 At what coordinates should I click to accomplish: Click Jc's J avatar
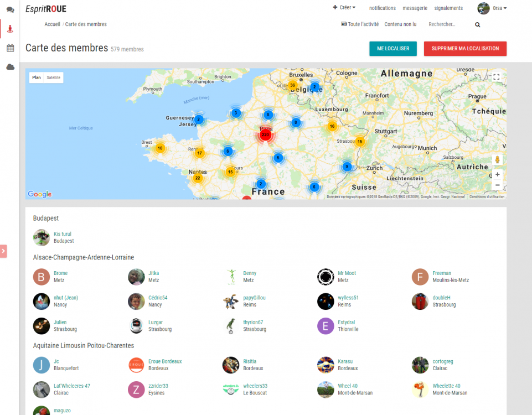pyautogui.click(x=42, y=365)
